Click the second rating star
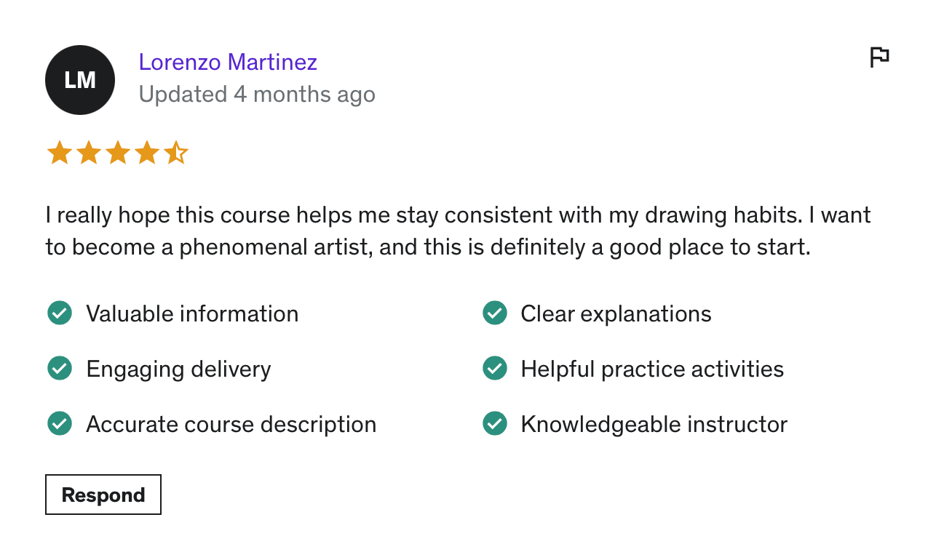This screenshot has height=560, width=936. point(89,153)
